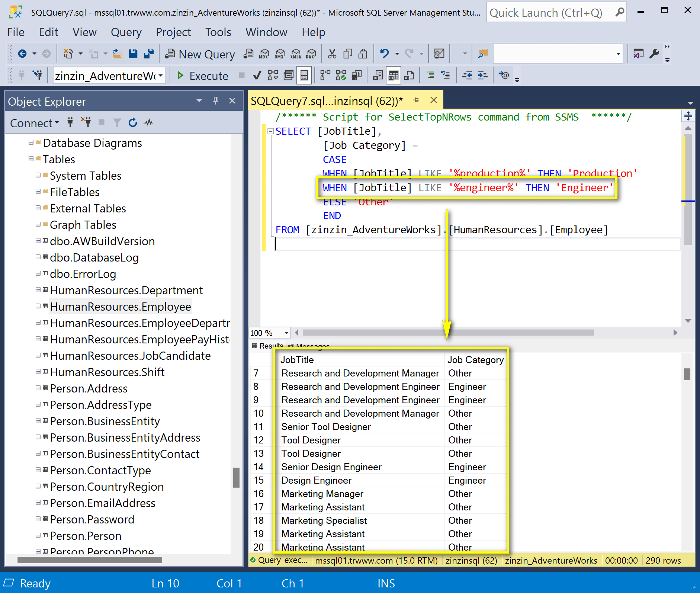
Task: Click the Cut scissors icon
Action: click(x=332, y=54)
